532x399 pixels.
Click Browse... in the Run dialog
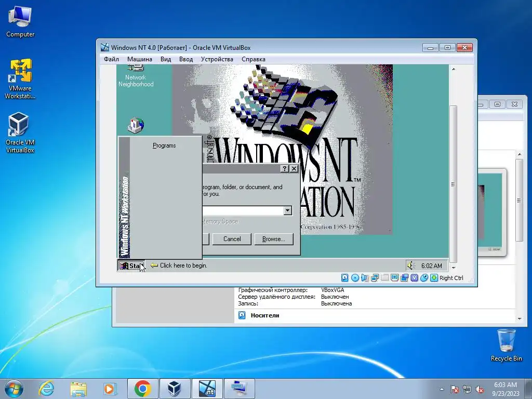273,239
